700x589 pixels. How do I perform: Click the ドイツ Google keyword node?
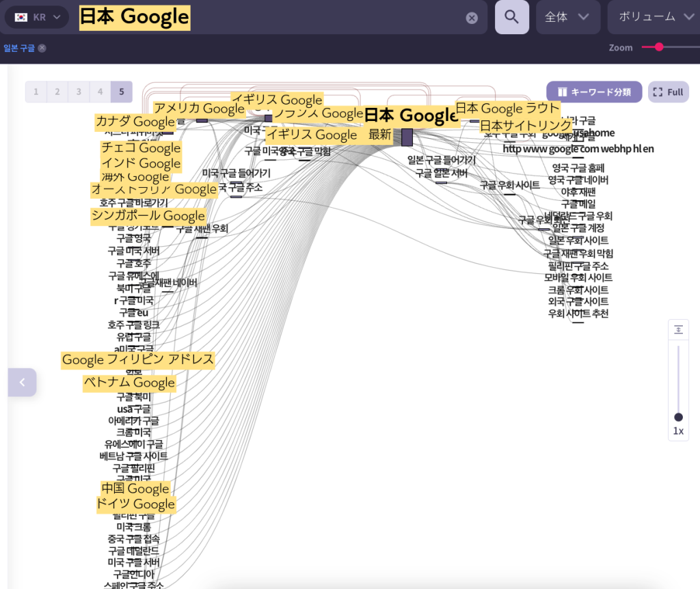pyautogui.click(x=136, y=504)
